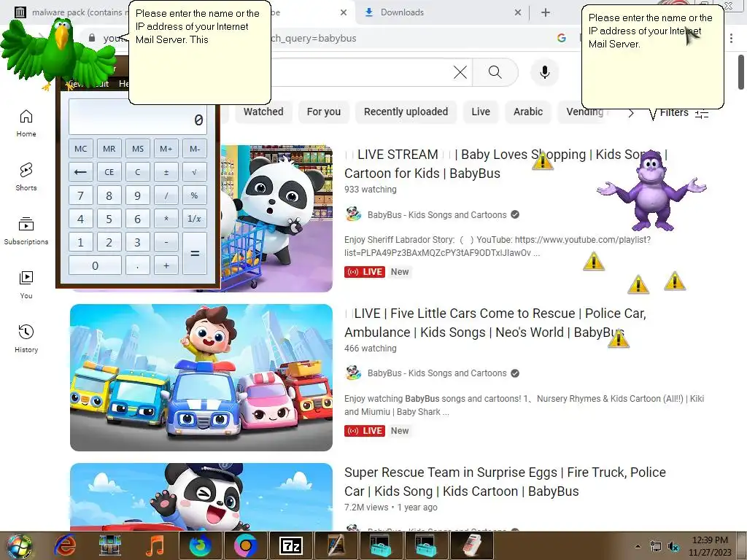Select the Arabic filter chip

click(x=528, y=112)
